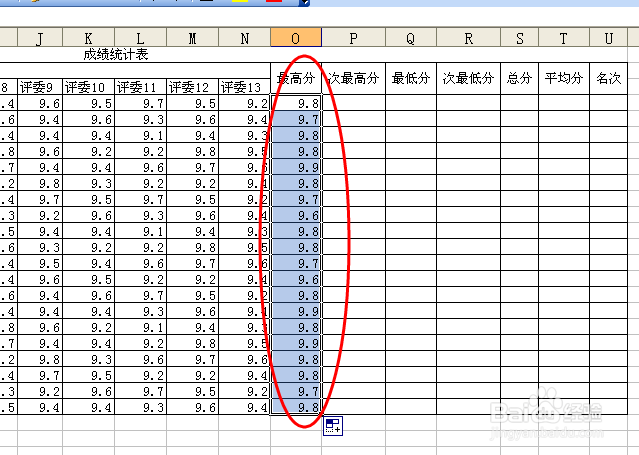Image resolution: width=639 pixels, height=455 pixels.
Task: Click the 评委9 header cell
Action: tap(40, 87)
